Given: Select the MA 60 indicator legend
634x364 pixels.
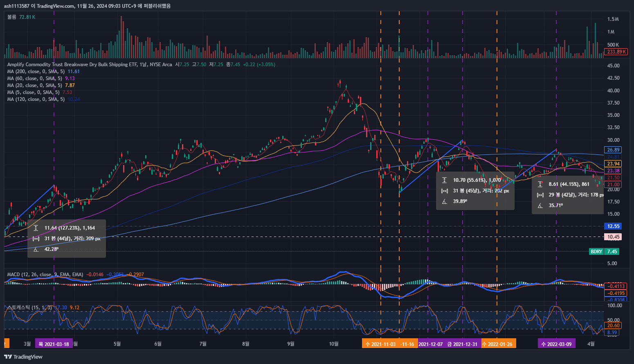Looking at the screenshot, I should click(x=35, y=78).
